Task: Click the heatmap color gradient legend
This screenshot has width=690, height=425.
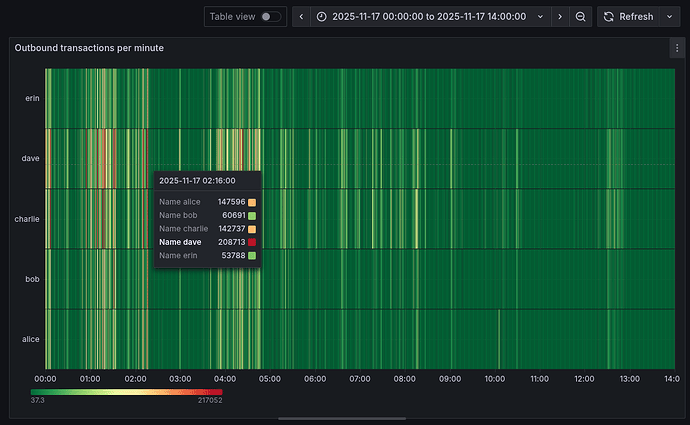Action: pos(127,392)
